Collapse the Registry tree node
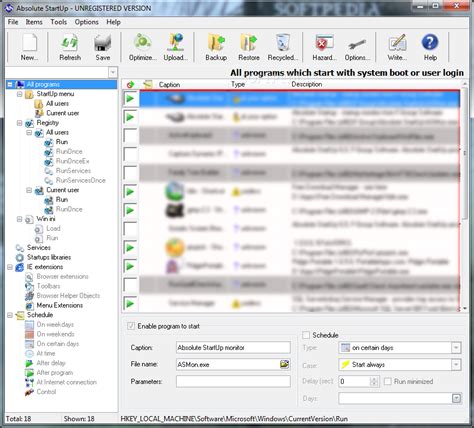The height and width of the screenshot is (428, 474). click(x=19, y=123)
